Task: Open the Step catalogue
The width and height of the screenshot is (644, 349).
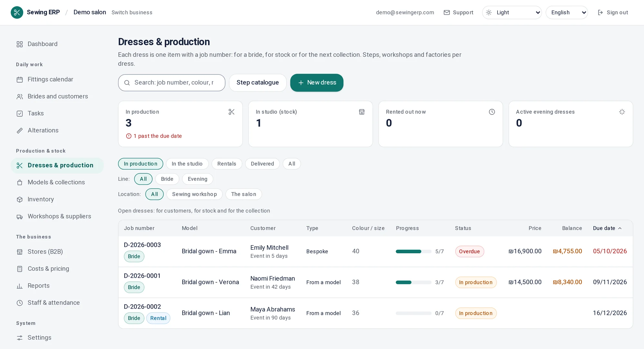Action: pos(258,83)
